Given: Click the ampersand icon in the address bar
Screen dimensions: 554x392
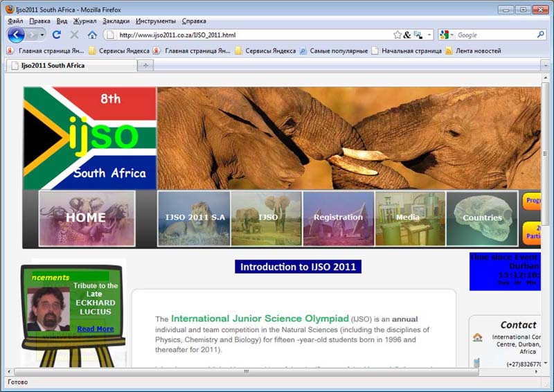Looking at the screenshot, I should coord(407,35).
